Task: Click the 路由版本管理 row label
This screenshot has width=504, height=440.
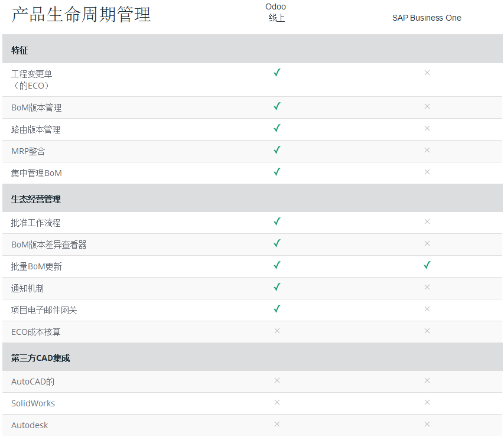Action: coord(35,129)
